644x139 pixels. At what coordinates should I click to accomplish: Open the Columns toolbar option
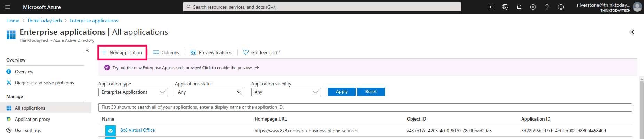166,52
